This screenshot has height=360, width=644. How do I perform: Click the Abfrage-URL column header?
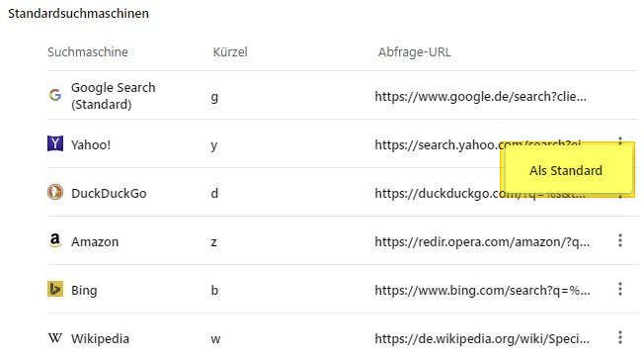(415, 52)
